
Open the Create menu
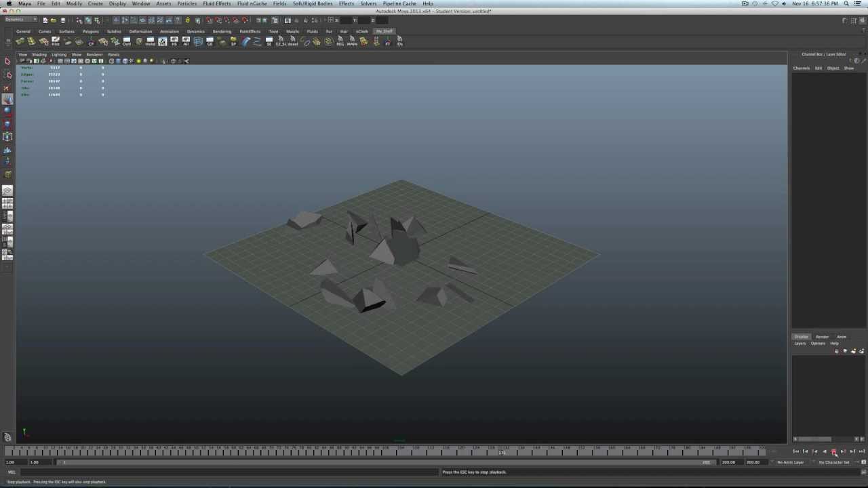pyautogui.click(x=95, y=3)
